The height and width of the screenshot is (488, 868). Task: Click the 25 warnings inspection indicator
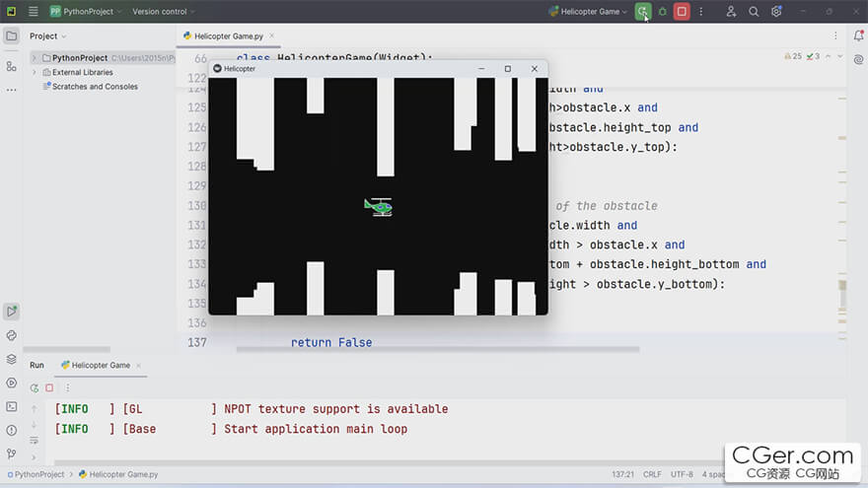pos(791,56)
